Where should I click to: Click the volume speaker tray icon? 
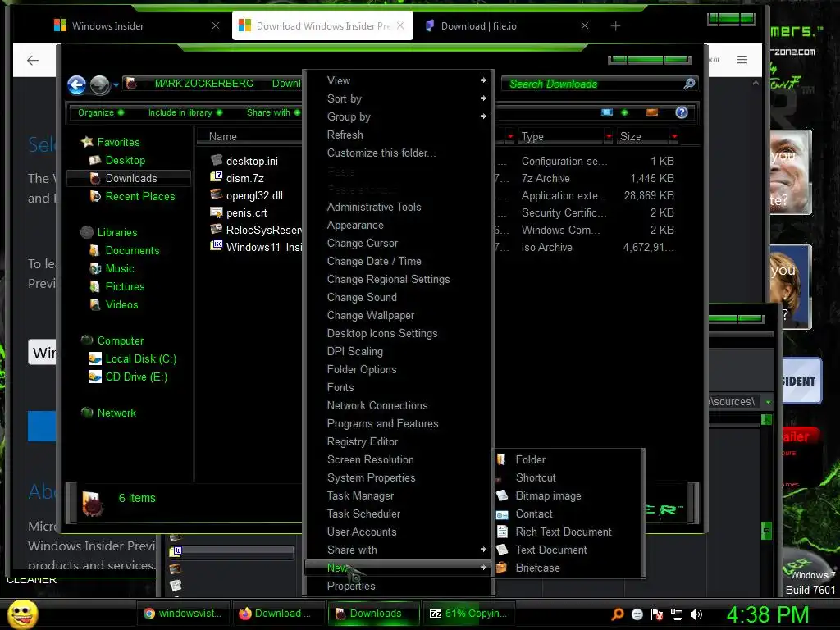coord(696,614)
